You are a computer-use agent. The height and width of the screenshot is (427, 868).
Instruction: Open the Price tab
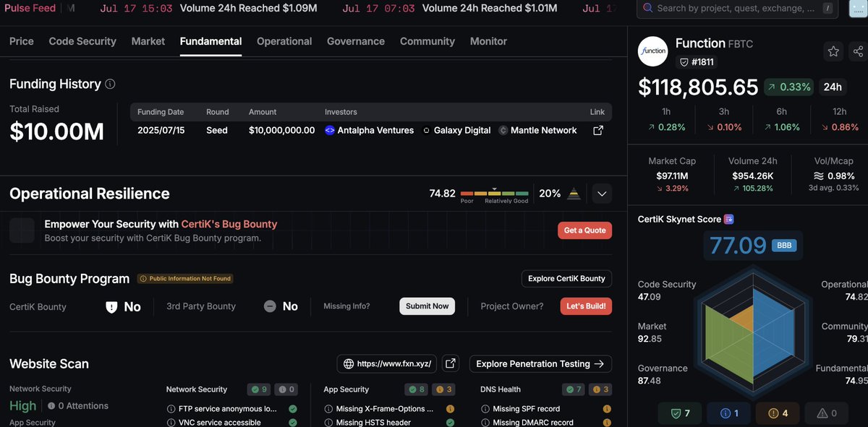(x=22, y=41)
